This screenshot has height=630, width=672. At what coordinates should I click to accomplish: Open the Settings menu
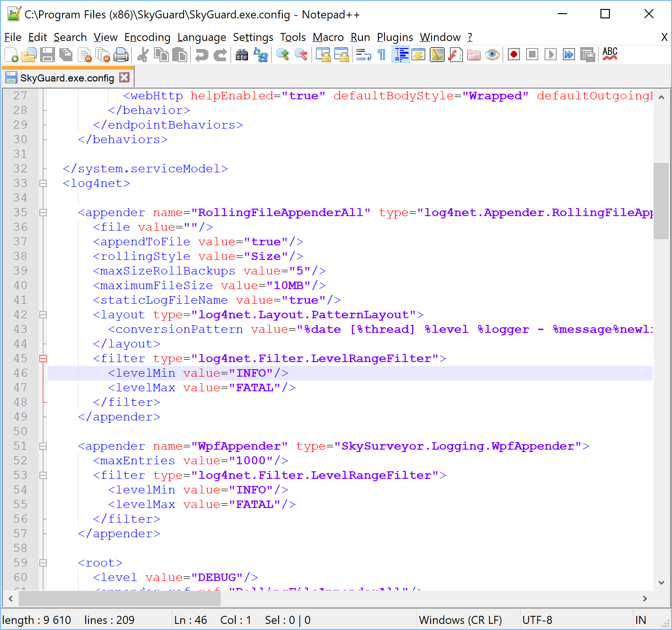coord(253,37)
